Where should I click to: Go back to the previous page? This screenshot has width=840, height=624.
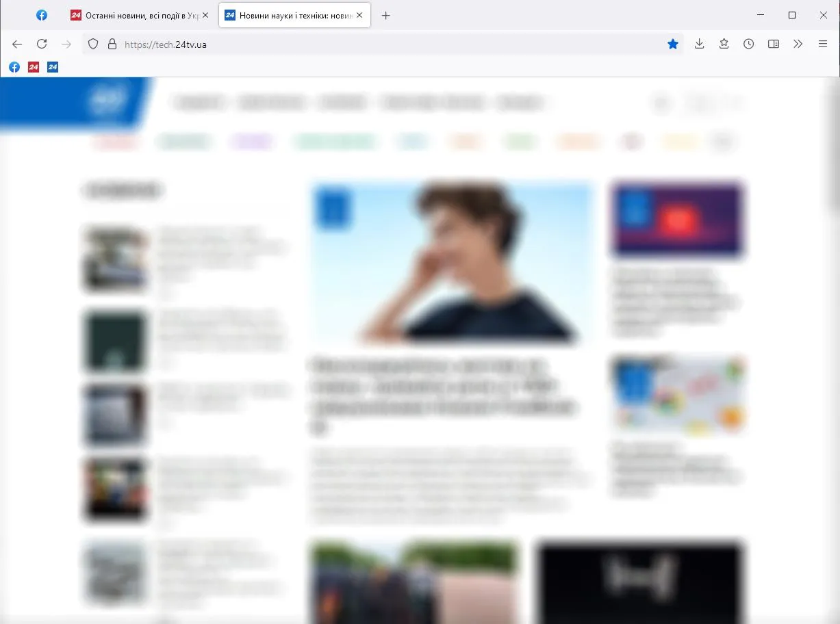point(17,44)
